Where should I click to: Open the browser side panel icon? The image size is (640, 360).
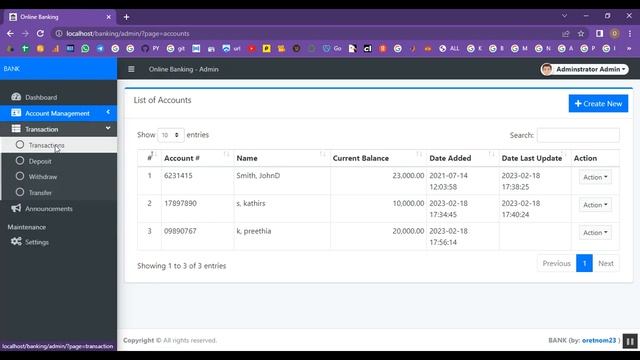coord(599,33)
